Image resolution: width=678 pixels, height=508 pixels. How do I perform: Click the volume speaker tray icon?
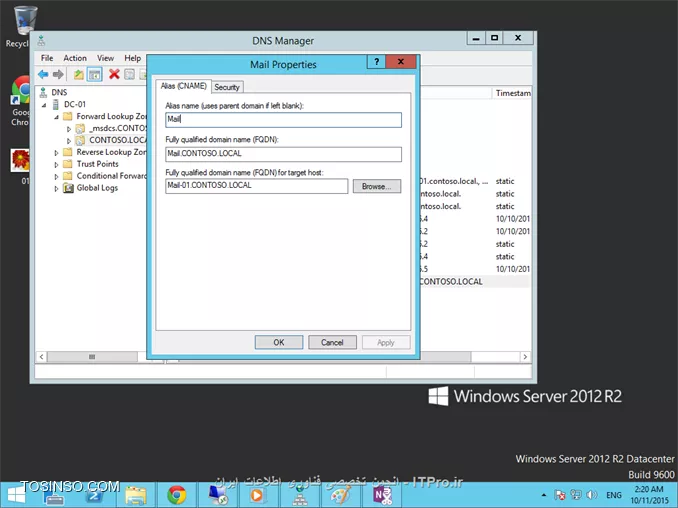(592, 495)
